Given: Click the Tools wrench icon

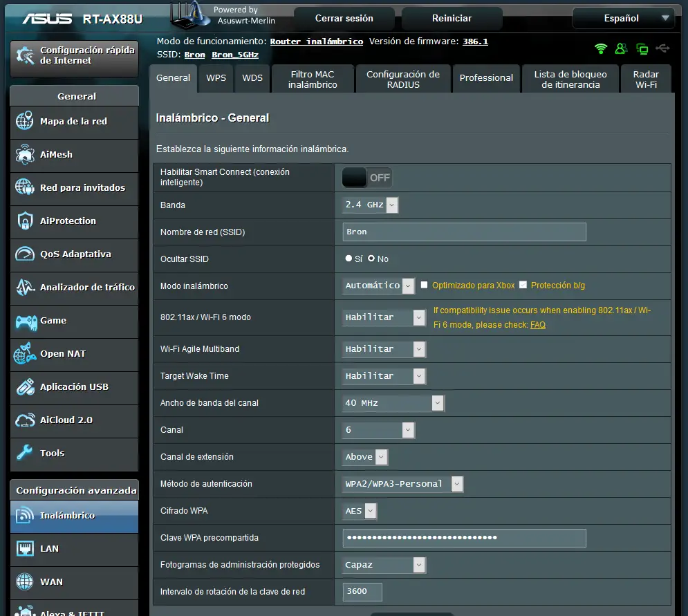Looking at the screenshot, I should tap(25, 453).
